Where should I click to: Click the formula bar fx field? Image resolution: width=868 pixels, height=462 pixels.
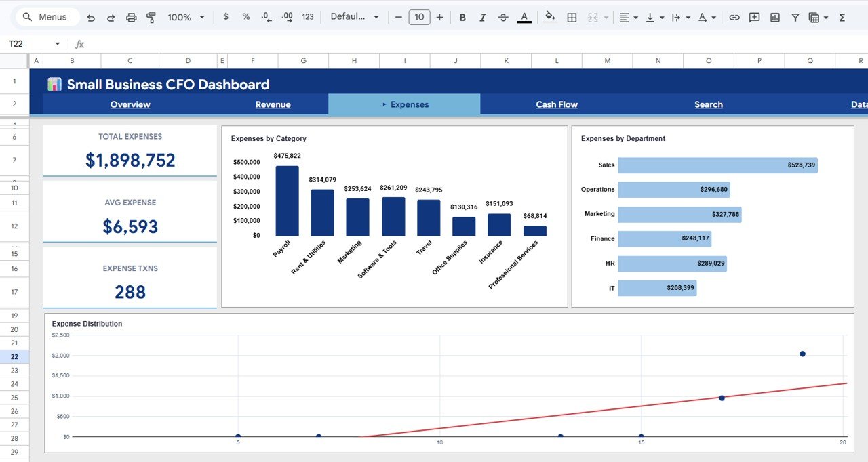[80, 43]
